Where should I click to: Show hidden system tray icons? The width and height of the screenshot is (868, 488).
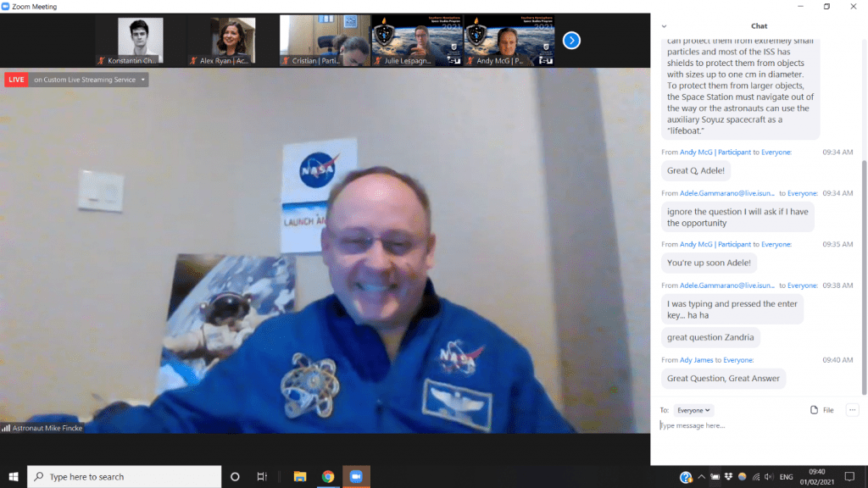coord(702,476)
